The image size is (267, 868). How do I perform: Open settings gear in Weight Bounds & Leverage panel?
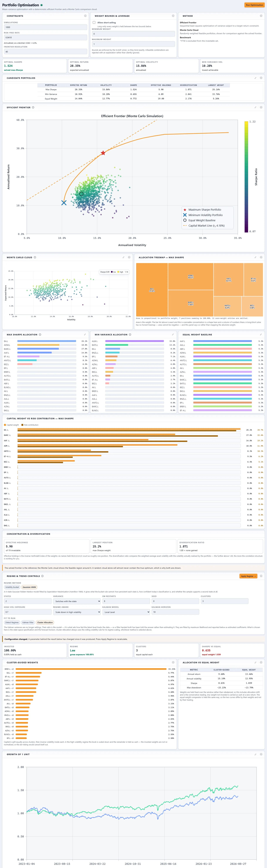(x=173, y=16)
